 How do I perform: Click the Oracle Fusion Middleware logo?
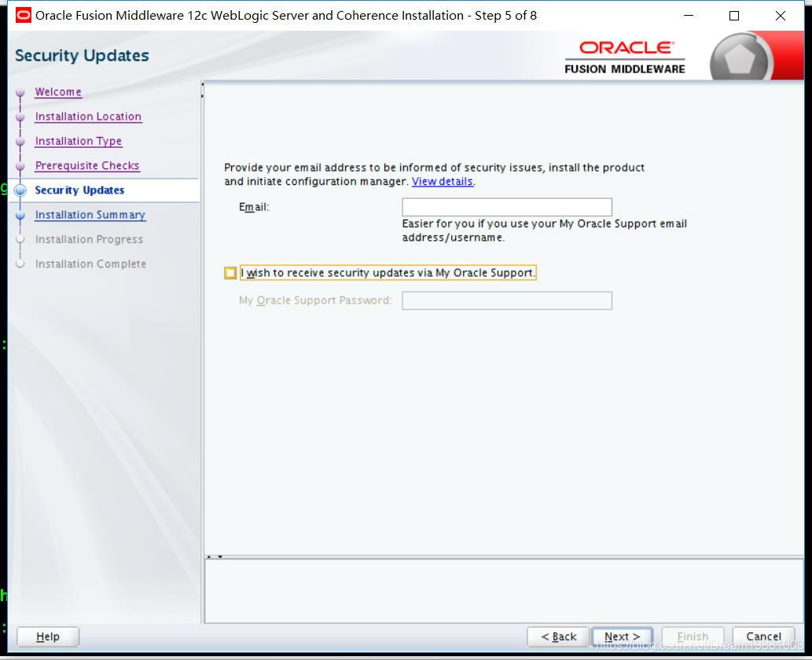[x=625, y=57]
